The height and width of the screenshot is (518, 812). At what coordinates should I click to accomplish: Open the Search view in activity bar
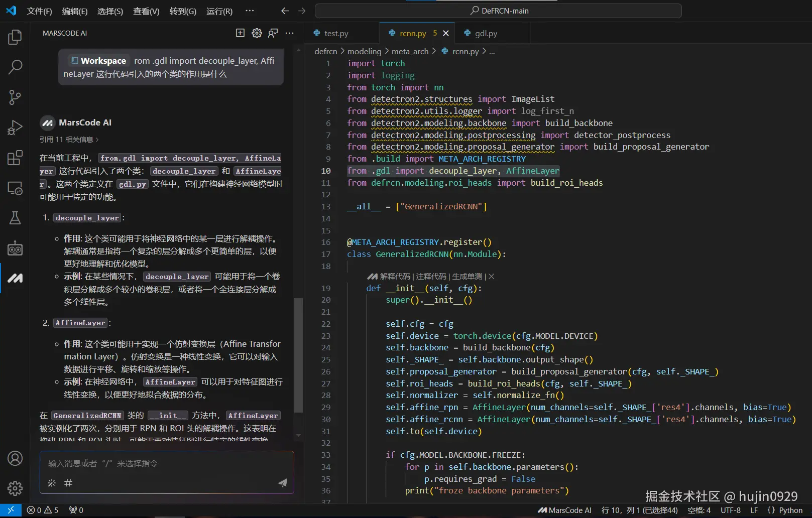point(15,67)
